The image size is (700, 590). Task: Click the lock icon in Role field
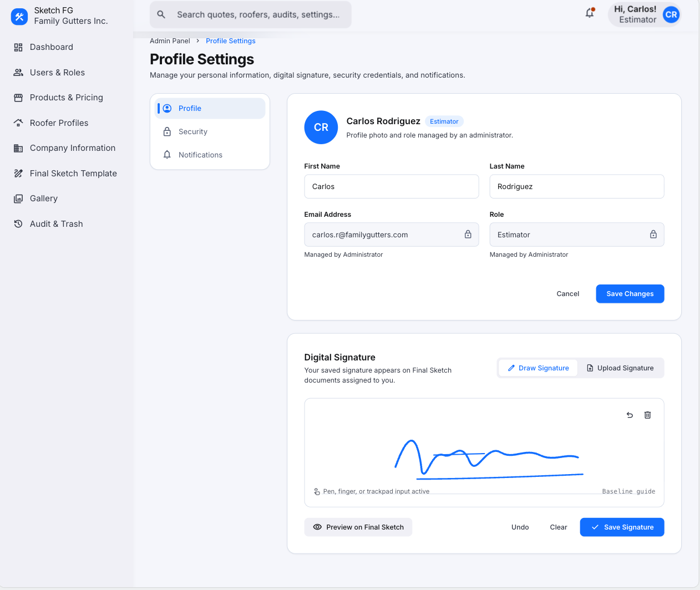click(653, 235)
